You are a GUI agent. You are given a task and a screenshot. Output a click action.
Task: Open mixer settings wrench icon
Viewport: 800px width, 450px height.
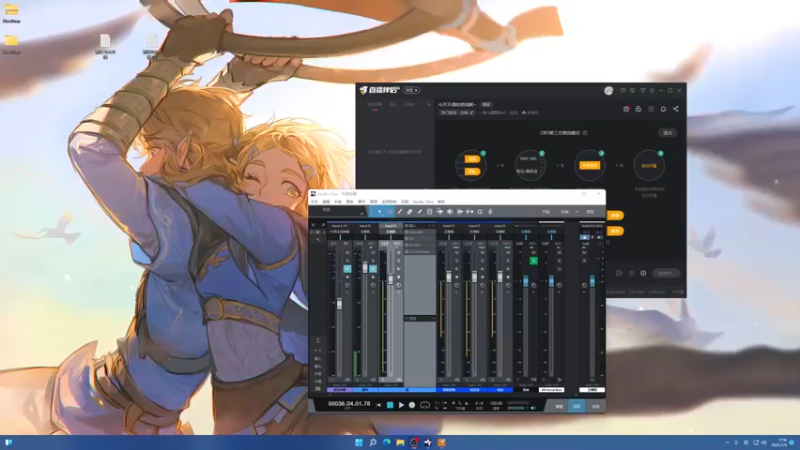[323, 225]
